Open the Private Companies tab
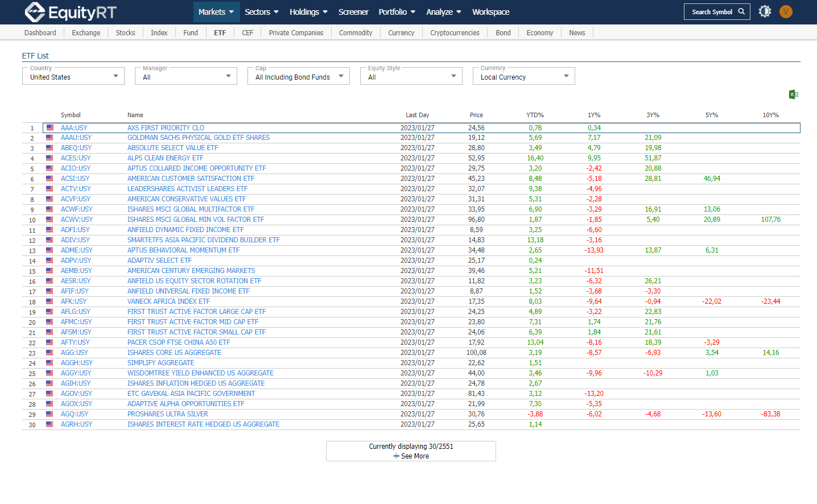Image resolution: width=817 pixels, height=504 pixels. point(296,33)
